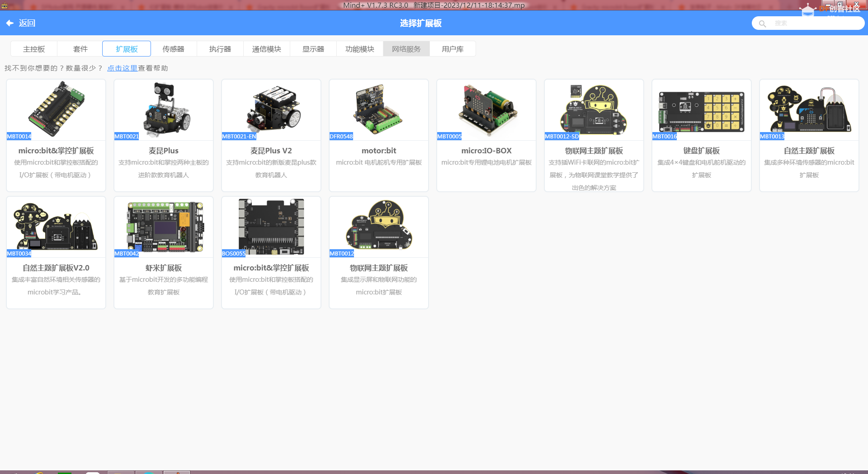Image resolution: width=868 pixels, height=474 pixels.
Task: Click the MBT0016 product code label
Action: click(665, 136)
